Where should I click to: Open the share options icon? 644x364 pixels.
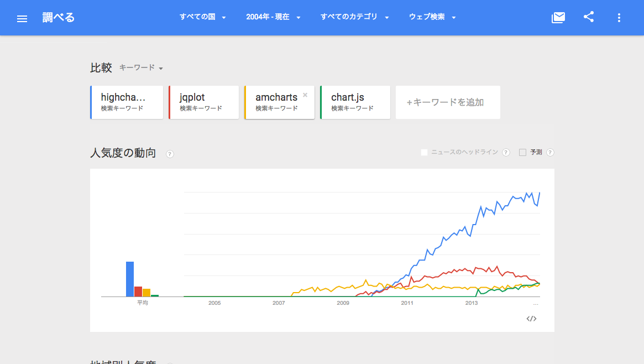pyautogui.click(x=588, y=17)
